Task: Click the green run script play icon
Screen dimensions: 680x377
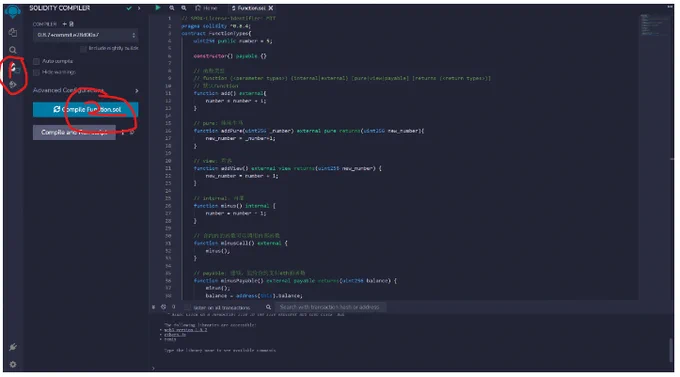Action: pyautogui.click(x=158, y=8)
